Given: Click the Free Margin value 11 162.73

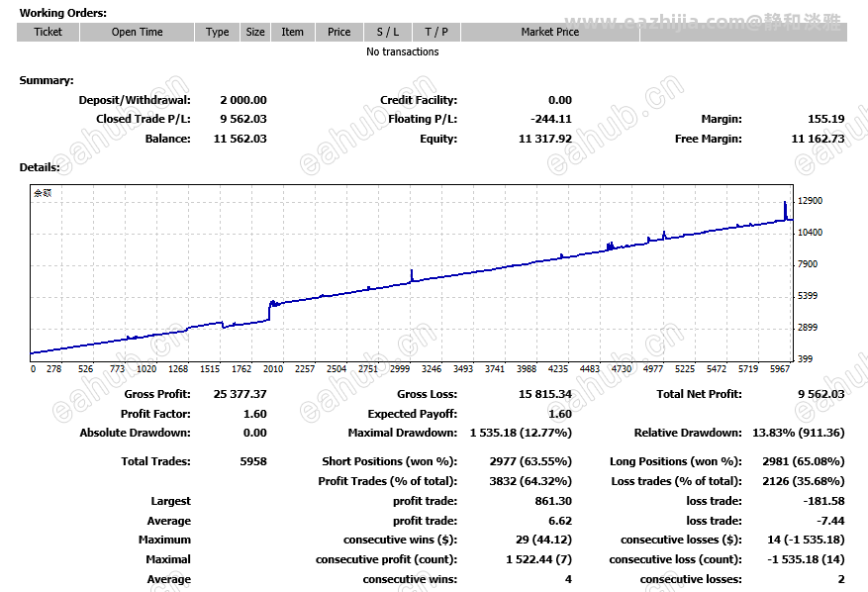Looking at the screenshot, I should point(819,139).
